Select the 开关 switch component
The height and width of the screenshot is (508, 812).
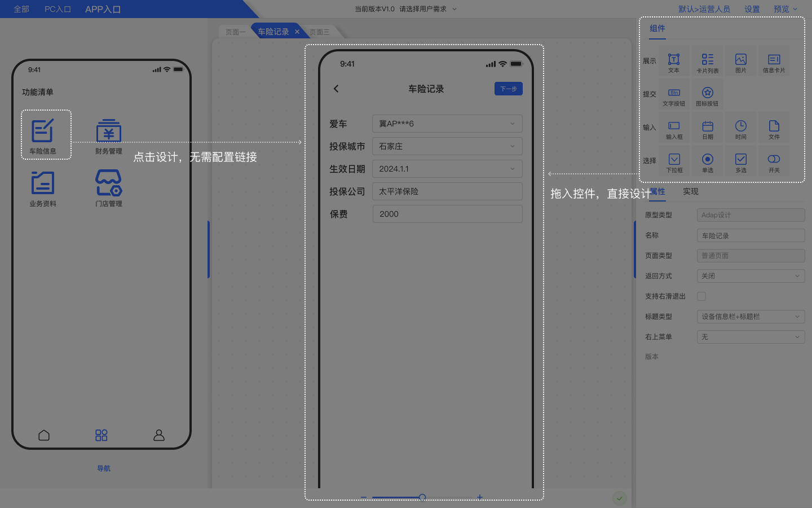coord(774,161)
